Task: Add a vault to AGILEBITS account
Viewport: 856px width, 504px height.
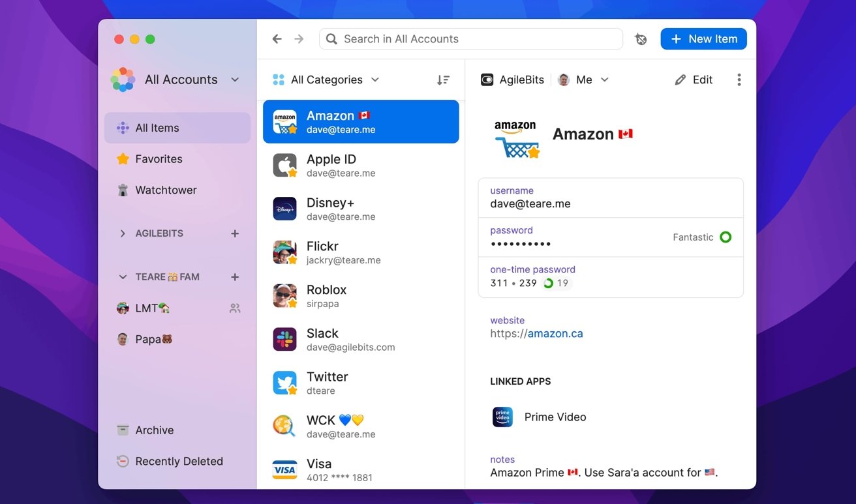Action: click(235, 233)
